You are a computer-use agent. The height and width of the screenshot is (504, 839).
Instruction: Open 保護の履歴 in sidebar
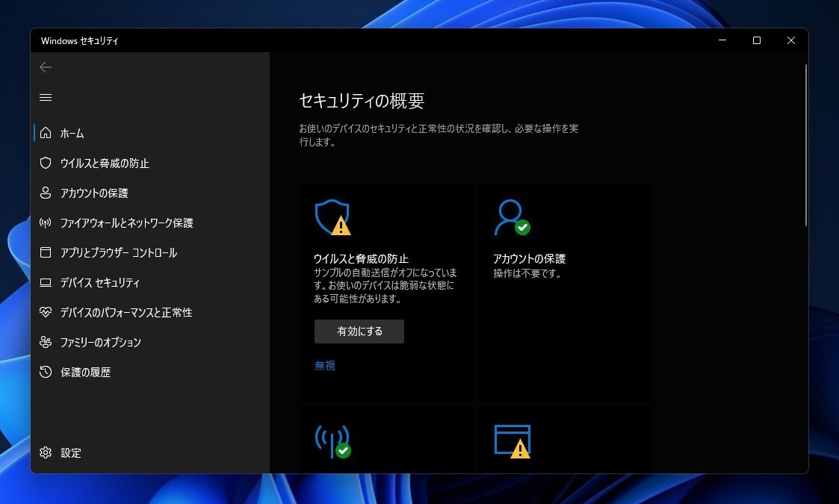[86, 373]
